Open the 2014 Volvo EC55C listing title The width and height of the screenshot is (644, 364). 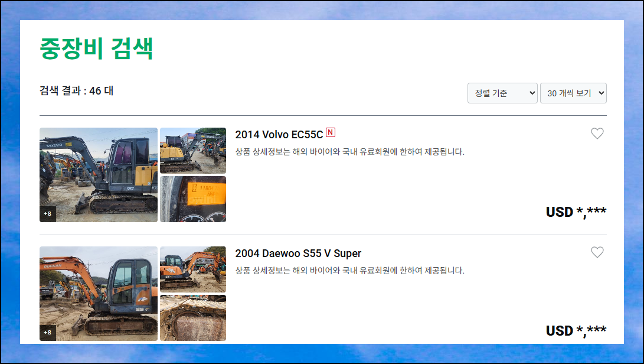tap(279, 135)
